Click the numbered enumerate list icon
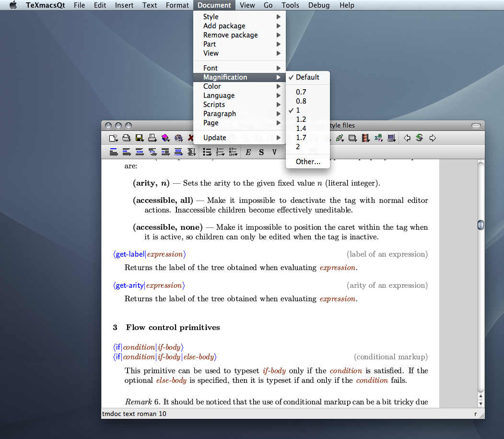This screenshot has width=504, height=439. 220,152
